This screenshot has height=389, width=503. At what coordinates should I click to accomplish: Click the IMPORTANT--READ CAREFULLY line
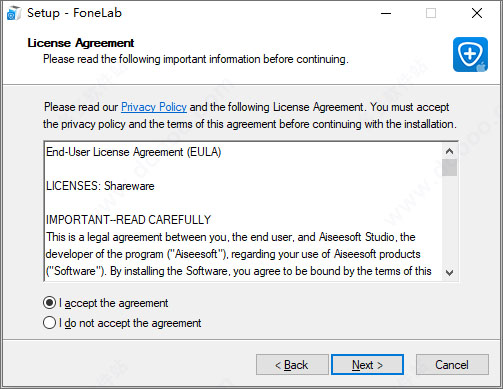tap(128, 220)
